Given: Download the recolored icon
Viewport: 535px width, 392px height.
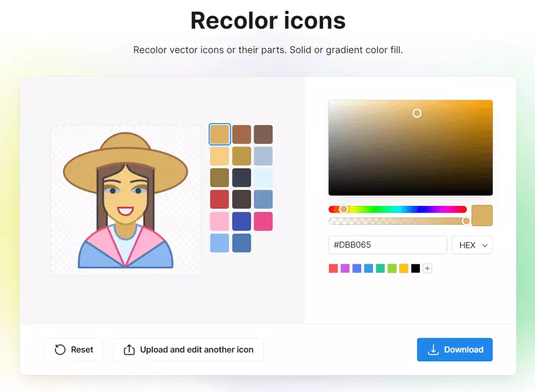Looking at the screenshot, I should click(455, 350).
